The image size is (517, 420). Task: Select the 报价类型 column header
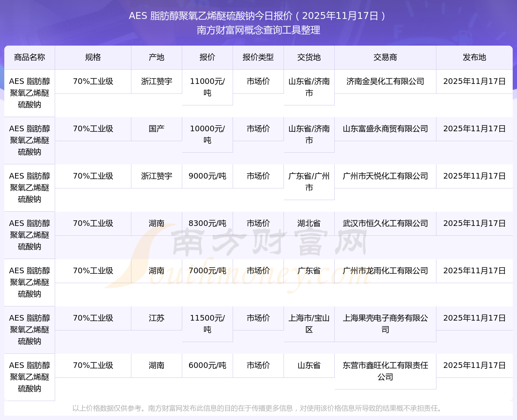258,57
